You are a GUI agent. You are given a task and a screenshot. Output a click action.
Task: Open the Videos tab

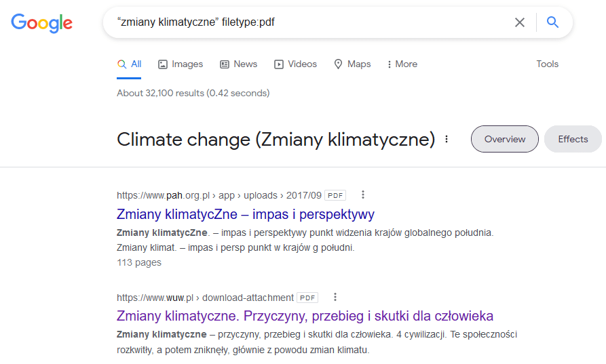(295, 64)
